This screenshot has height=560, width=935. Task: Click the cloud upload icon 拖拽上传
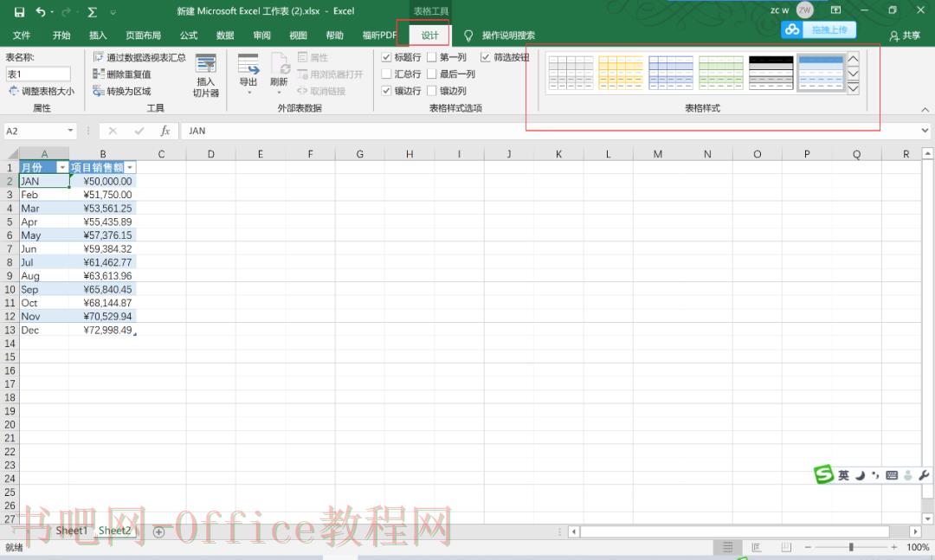point(818,29)
